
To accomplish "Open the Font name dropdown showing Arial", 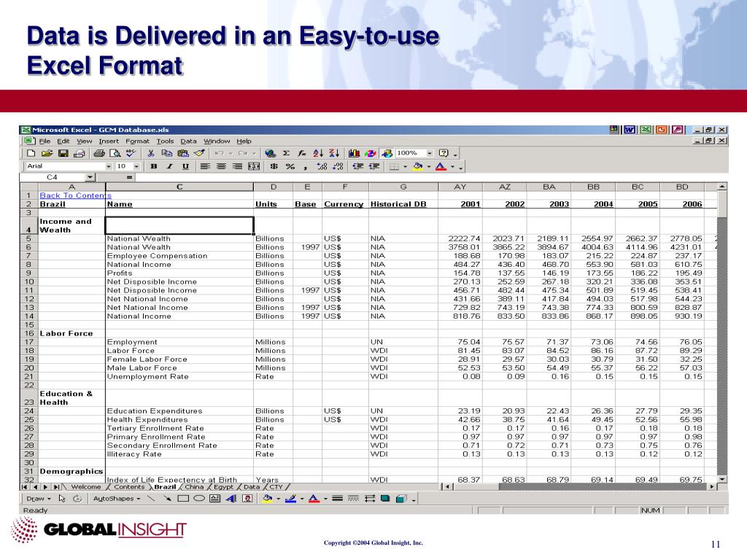I will [109, 166].
